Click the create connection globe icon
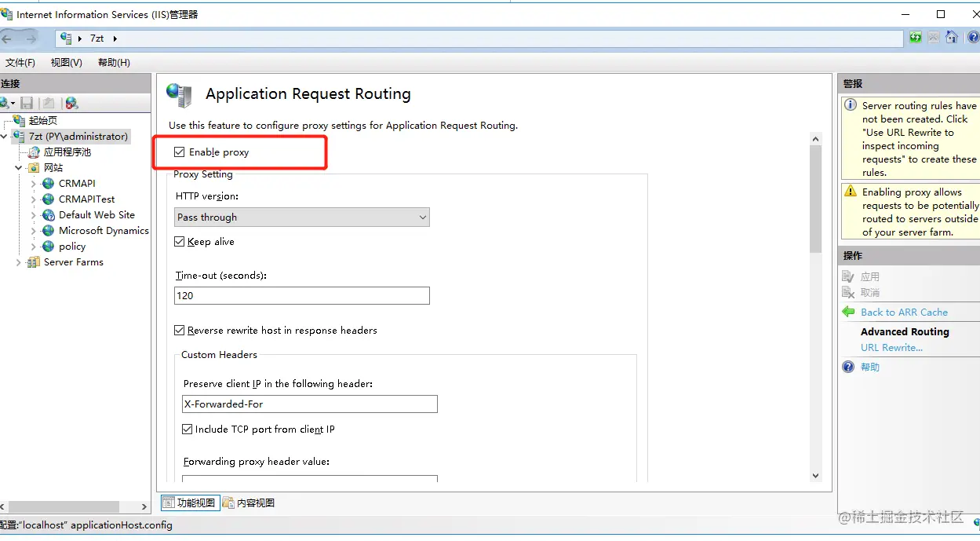The height and width of the screenshot is (541, 980). (4, 103)
